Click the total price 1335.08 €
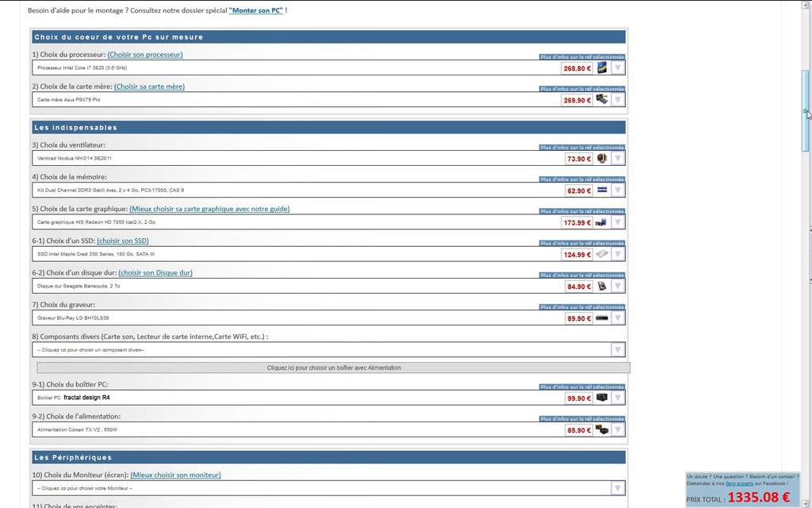This screenshot has width=812, height=508. tap(759, 498)
